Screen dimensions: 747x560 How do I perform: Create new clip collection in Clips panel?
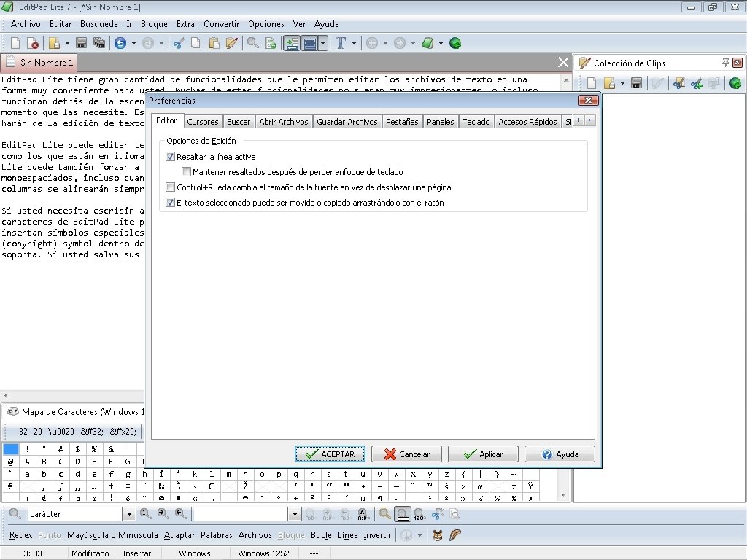point(592,83)
